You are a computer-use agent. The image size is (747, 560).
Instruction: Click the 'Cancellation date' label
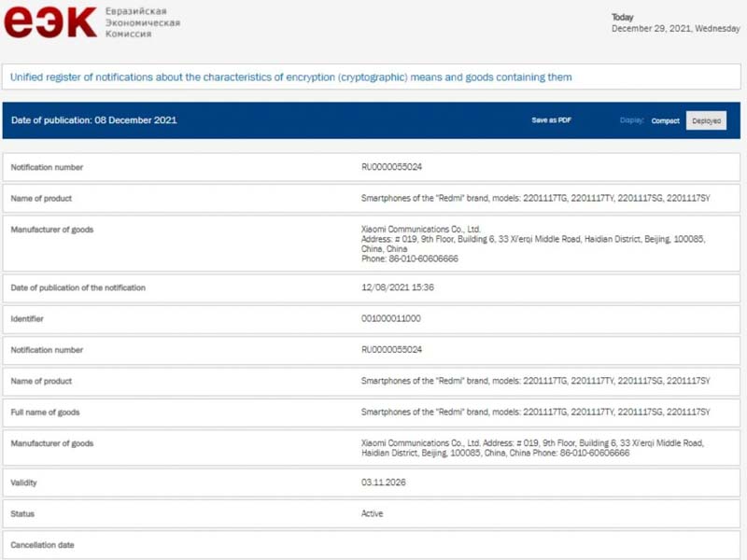[x=42, y=545]
